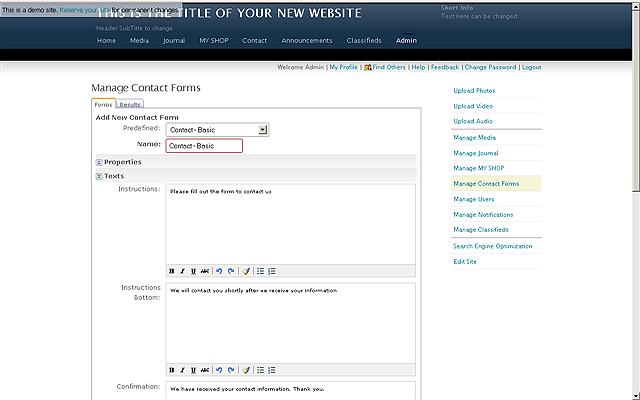
Task: Open Announcements in the navigation bar
Action: [307, 41]
